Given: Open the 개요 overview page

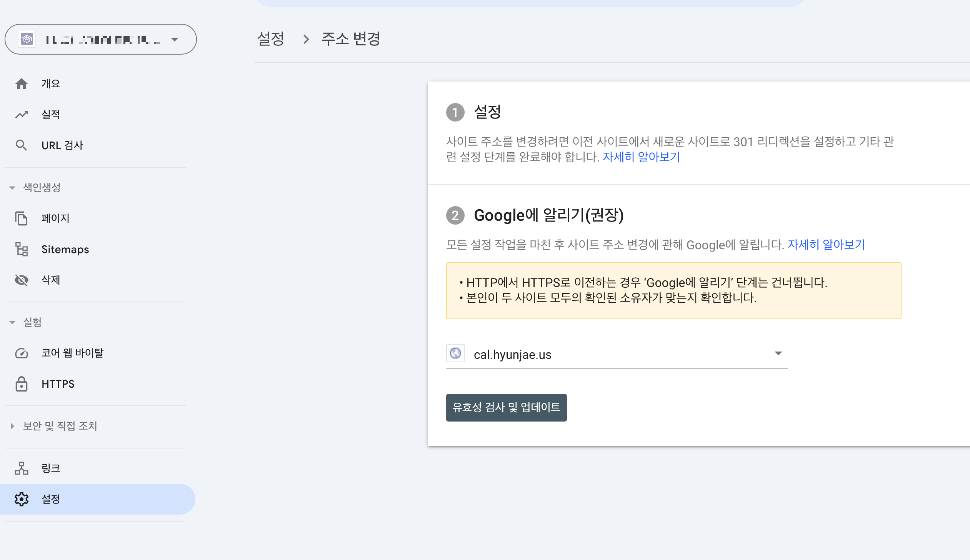Looking at the screenshot, I should point(50,83).
